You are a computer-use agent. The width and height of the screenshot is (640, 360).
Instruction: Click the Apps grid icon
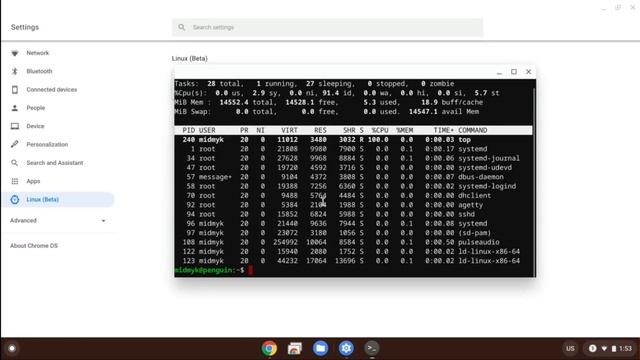pyautogui.click(x=15, y=181)
